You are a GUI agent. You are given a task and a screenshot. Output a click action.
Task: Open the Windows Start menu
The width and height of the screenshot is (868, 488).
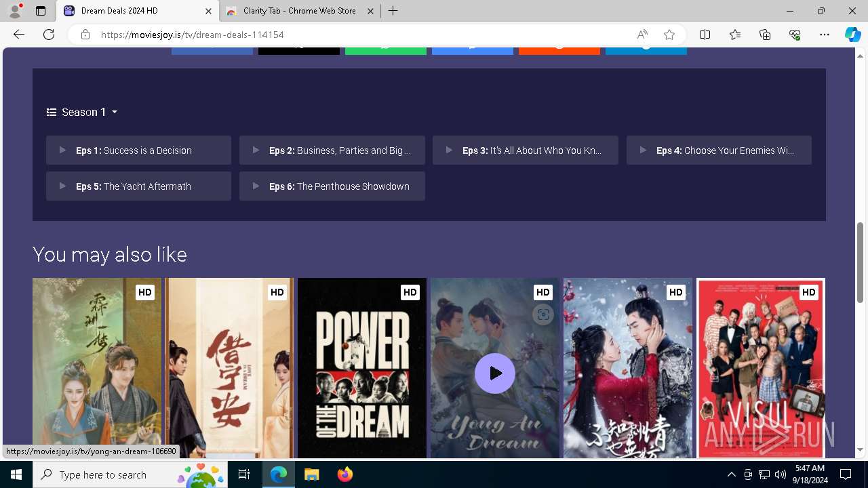pyautogui.click(x=16, y=474)
